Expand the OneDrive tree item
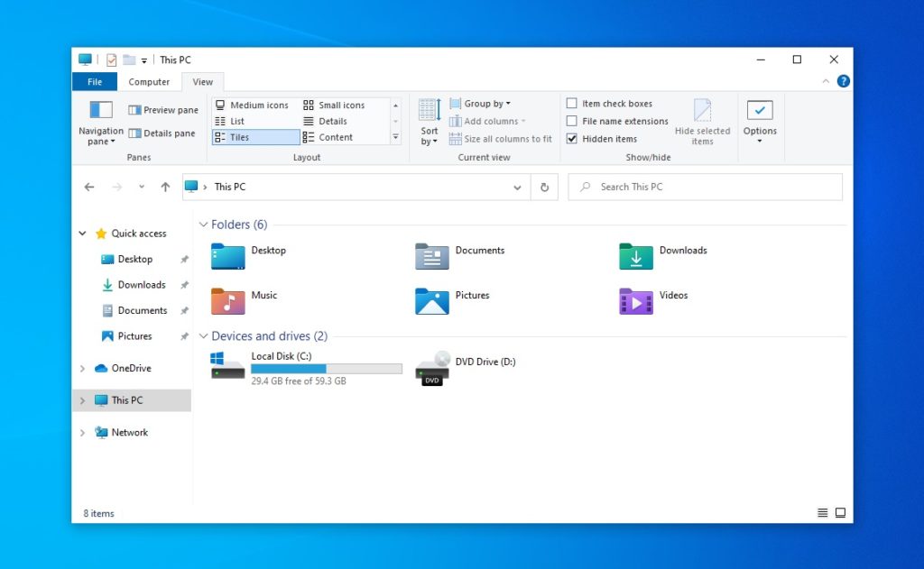The height and width of the screenshot is (569, 924). coord(81,368)
